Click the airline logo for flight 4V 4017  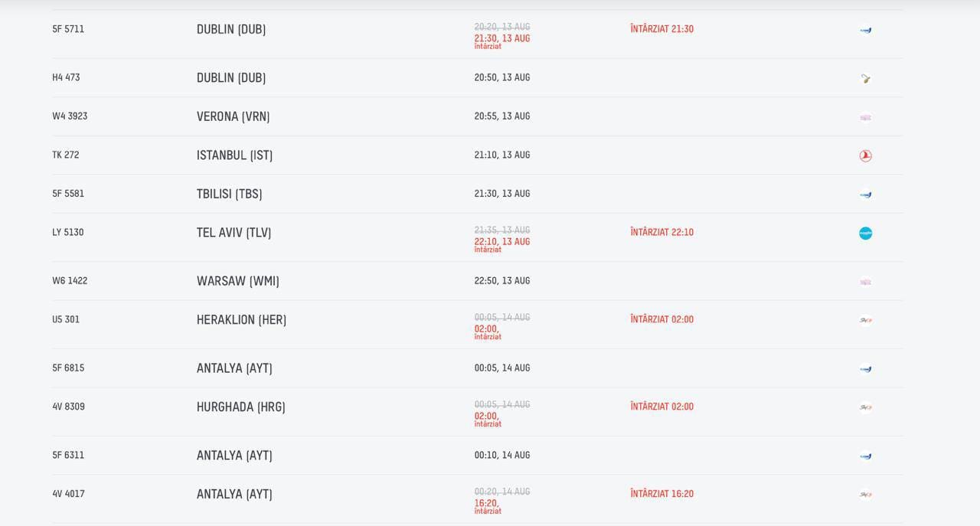tap(865, 495)
